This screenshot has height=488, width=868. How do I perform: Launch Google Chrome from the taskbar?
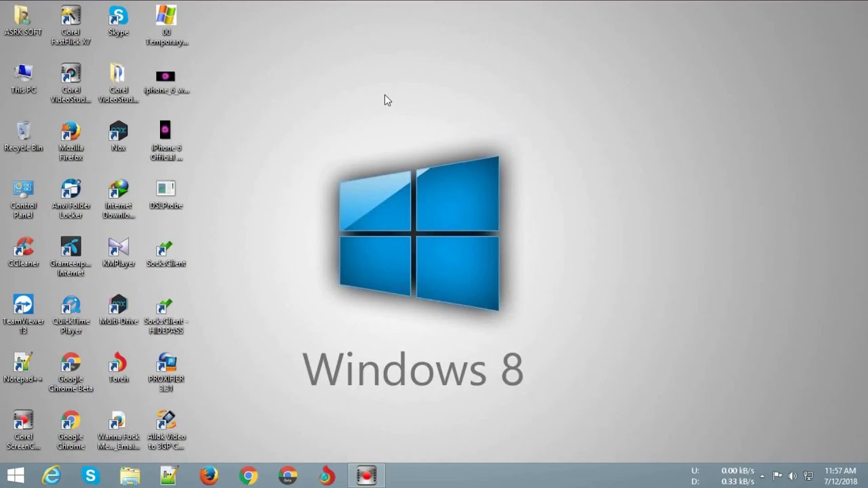248,476
